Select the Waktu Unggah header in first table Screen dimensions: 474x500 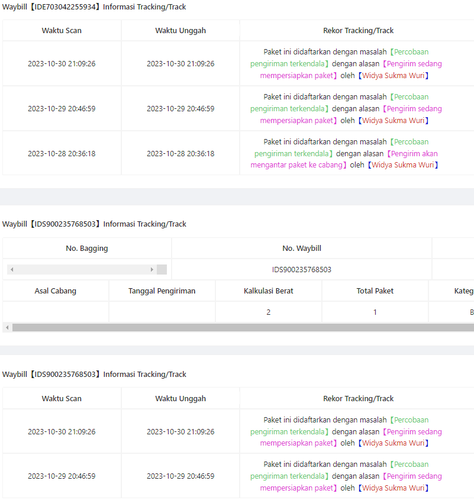pyautogui.click(x=180, y=30)
